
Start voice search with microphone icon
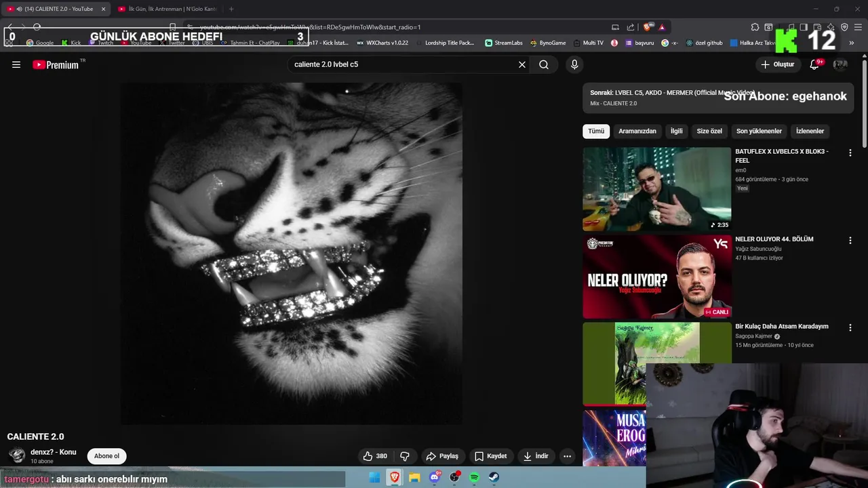(574, 64)
